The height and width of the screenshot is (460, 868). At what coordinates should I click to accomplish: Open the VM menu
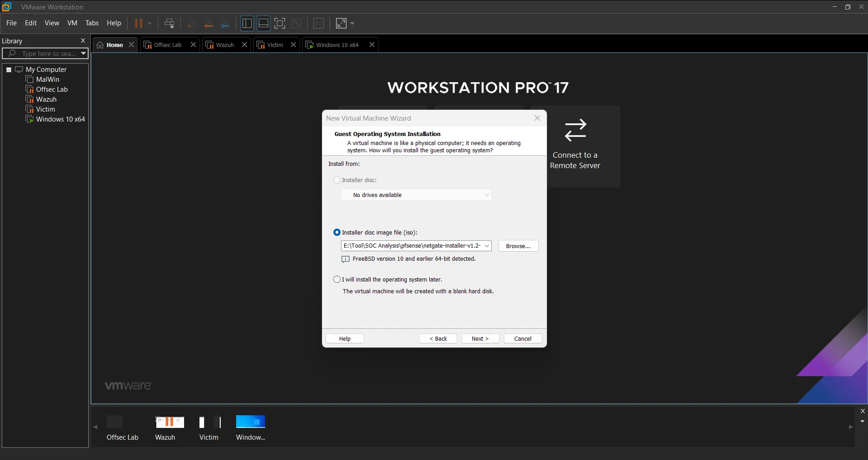[x=72, y=23]
